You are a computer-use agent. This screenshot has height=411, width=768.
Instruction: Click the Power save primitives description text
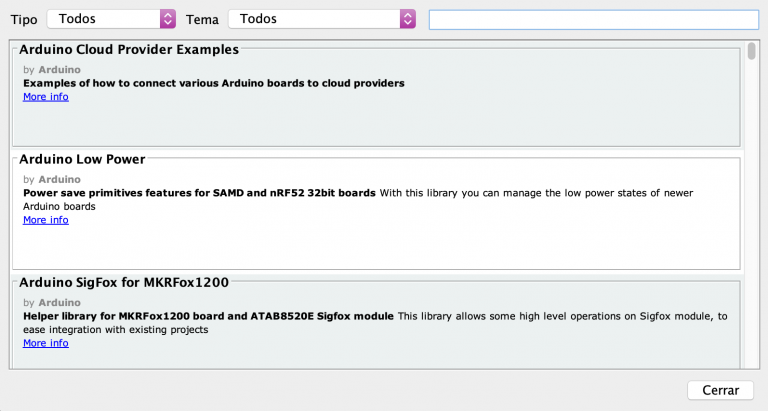199,193
